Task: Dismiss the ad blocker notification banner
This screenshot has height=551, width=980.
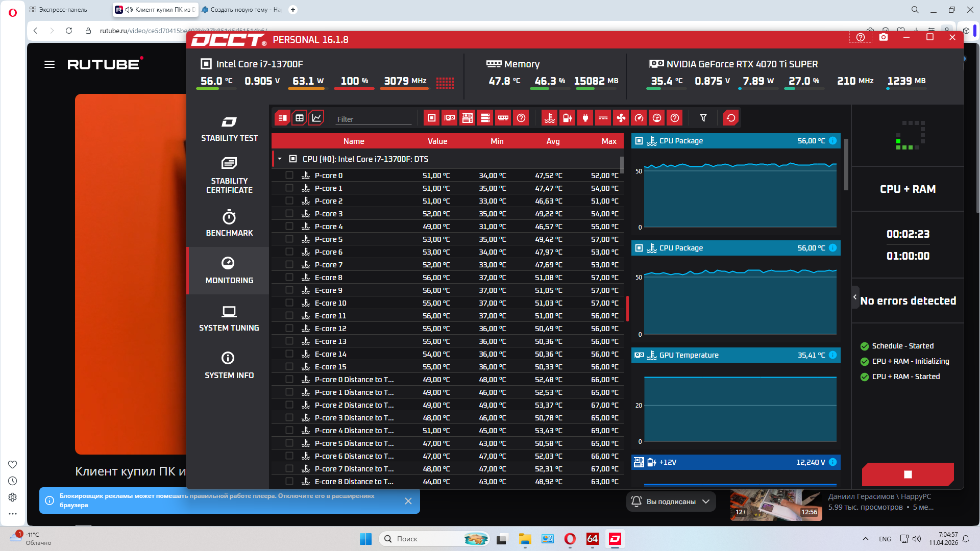Action: (408, 501)
